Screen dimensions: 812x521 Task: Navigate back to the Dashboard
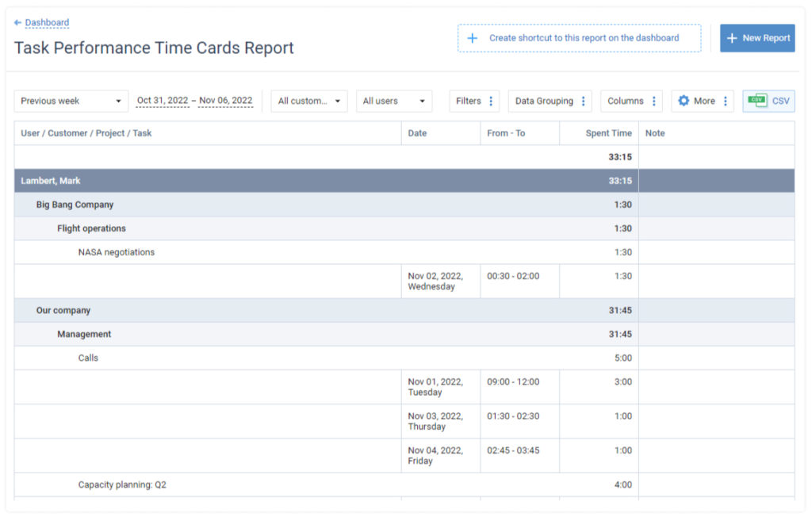point(46,22)
